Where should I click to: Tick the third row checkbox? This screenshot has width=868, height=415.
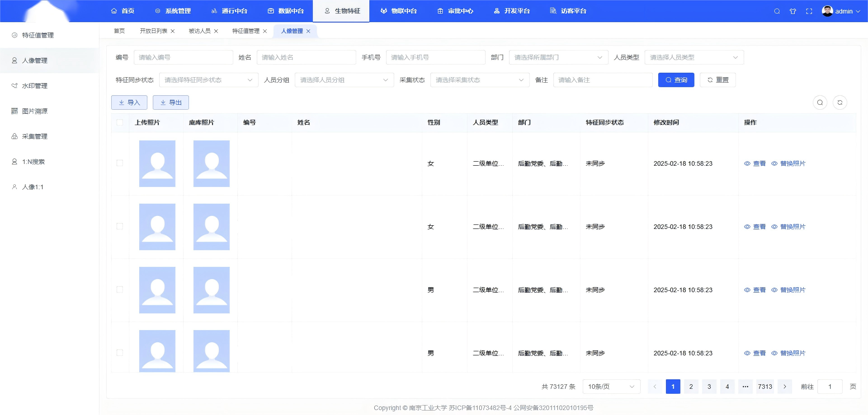pos(120,289)
